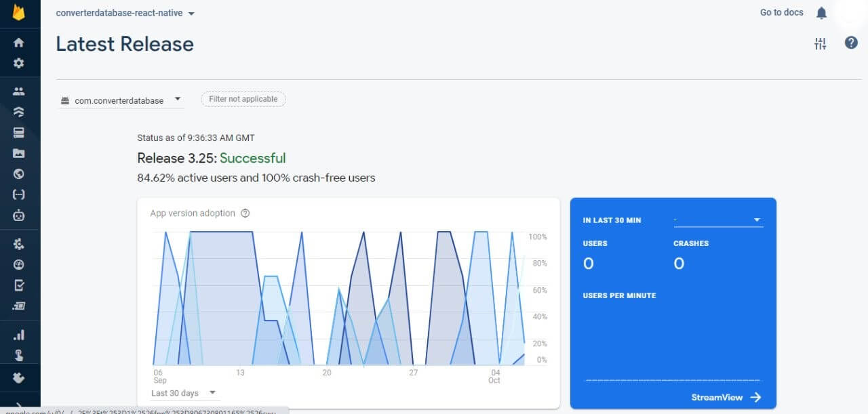Click App version adoption info icon
Viewport: 868px width, 414px height.
(x=245, y=213)
